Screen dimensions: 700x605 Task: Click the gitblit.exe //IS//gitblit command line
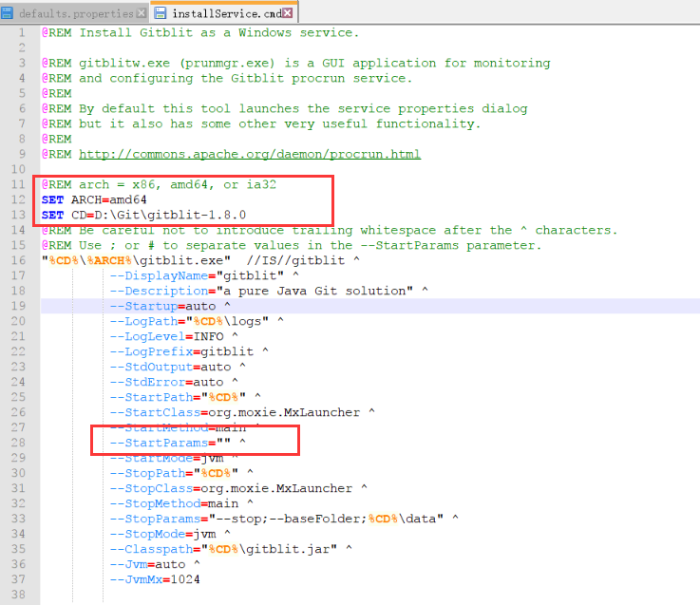coord(200,260)
